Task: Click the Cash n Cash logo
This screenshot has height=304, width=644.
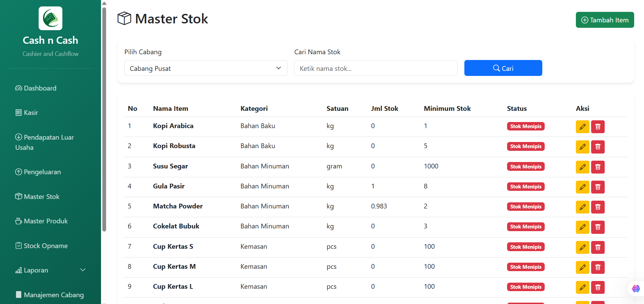Action: (51, 18)
